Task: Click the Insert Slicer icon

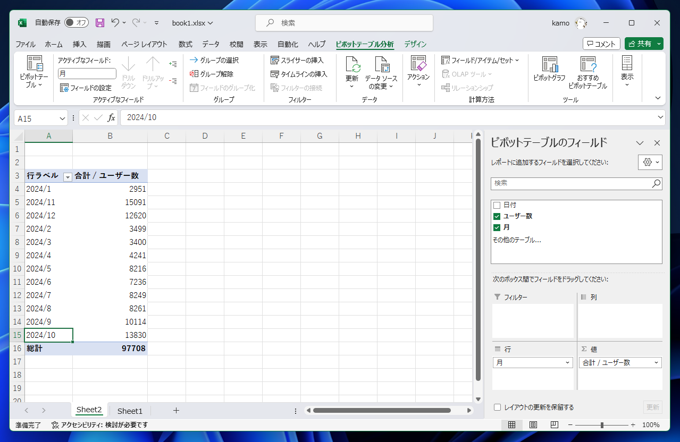Action: click(275, 61)
